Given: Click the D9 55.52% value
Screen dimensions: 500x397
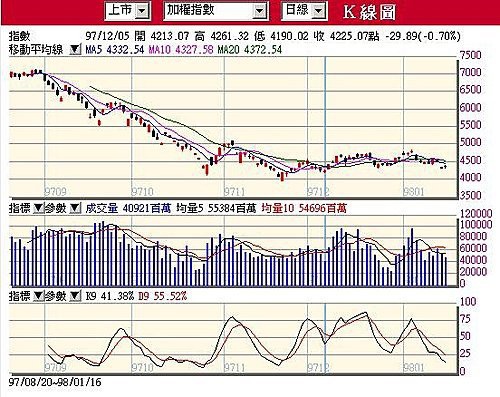Looking at the screenshot, I should tap(162, 296).
